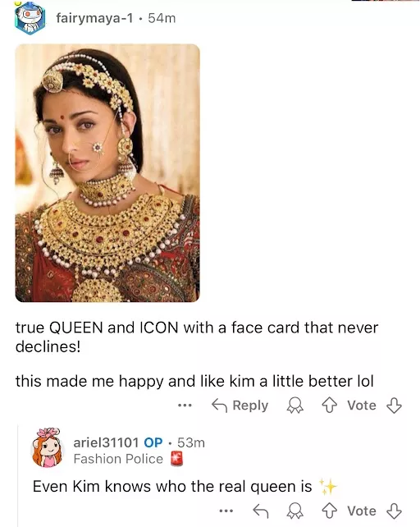This screenshot has width=420, height=527.
Task: Open more options on ariel31101's reply
Action: (x=226, y=511)
